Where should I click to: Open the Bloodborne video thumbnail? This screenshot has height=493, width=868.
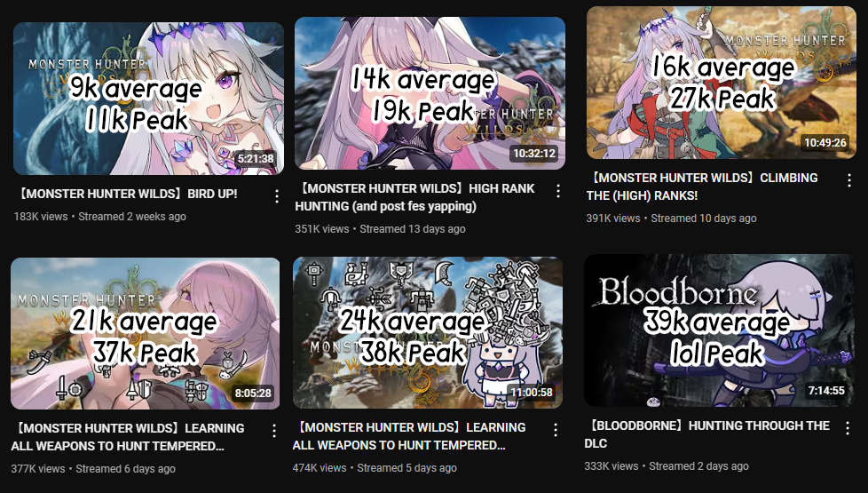(x=719, y=330)
